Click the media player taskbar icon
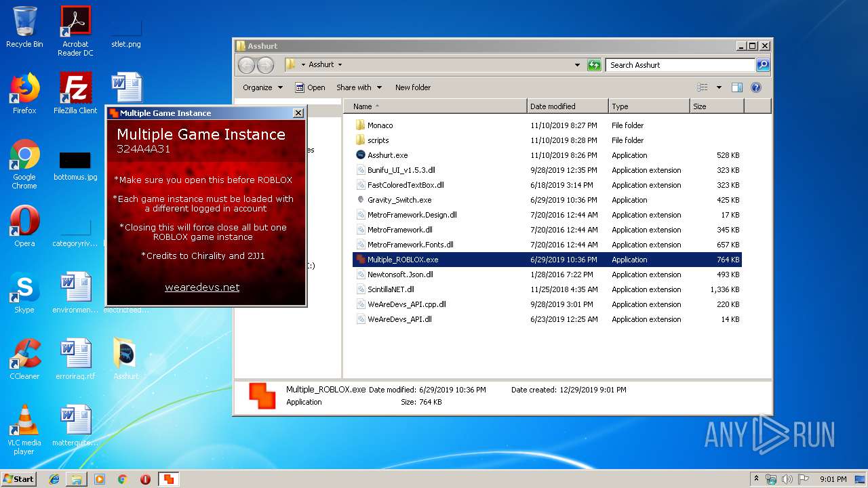The width and height of the screenshot is (868, 488). pyautogui.click(x=100, y=479)
